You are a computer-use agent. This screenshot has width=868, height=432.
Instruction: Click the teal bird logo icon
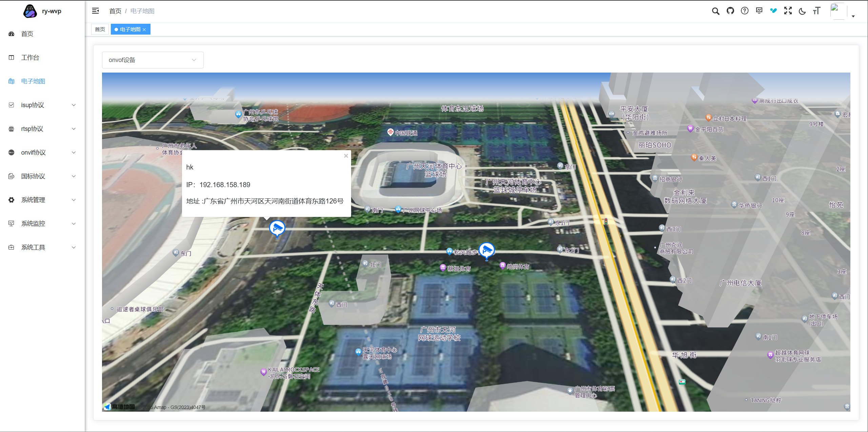pyautogui.click(x=773, y=11)
